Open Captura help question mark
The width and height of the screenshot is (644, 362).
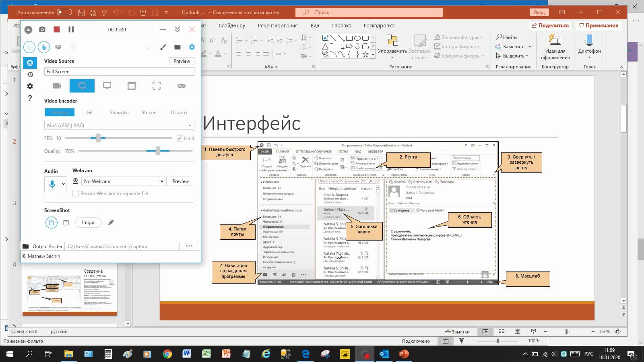coord(30,98)
